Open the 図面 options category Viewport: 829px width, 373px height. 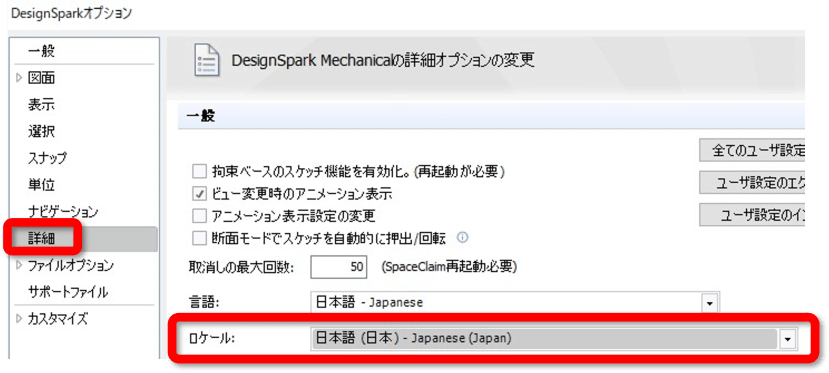41,78
